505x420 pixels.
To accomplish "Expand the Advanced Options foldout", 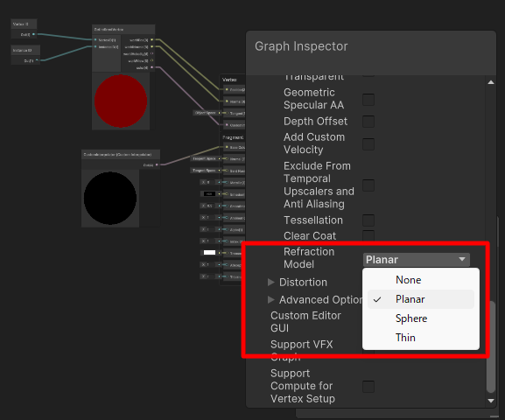I will point(270,300).
